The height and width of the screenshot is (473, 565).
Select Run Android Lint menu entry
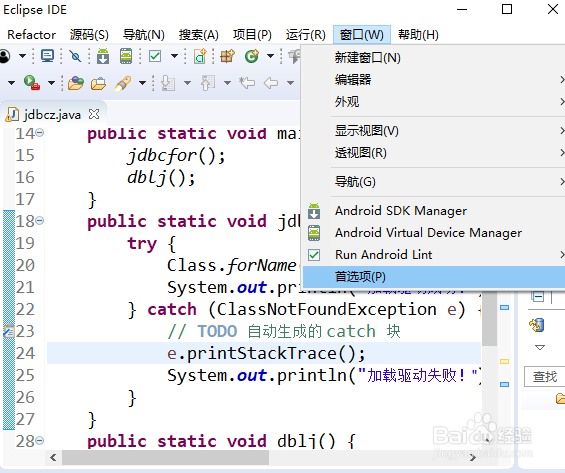(x=434, y=255)
